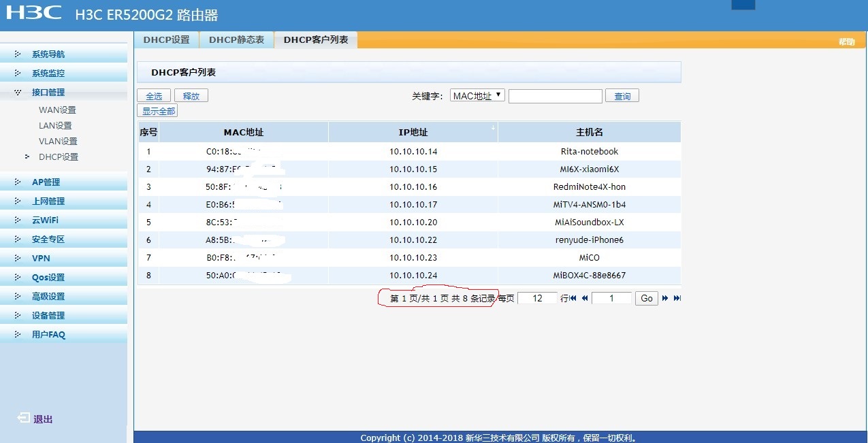
Task: Click the logout icon beside 退出
Action: pos(24,418)
